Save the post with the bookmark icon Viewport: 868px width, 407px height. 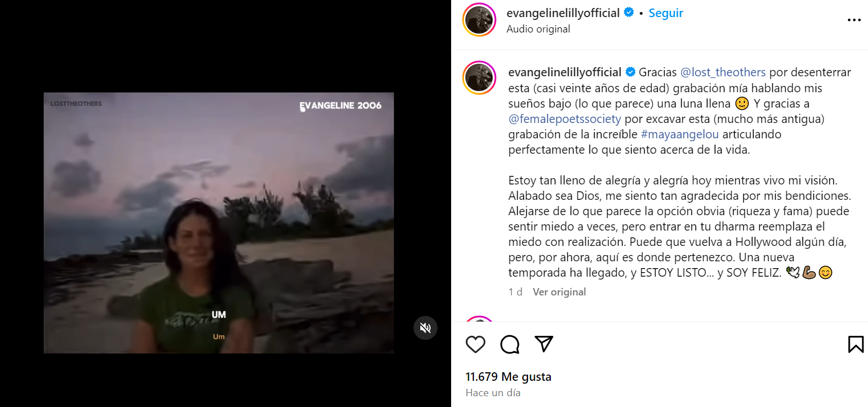pyautogui.click(x=856, y=344)
